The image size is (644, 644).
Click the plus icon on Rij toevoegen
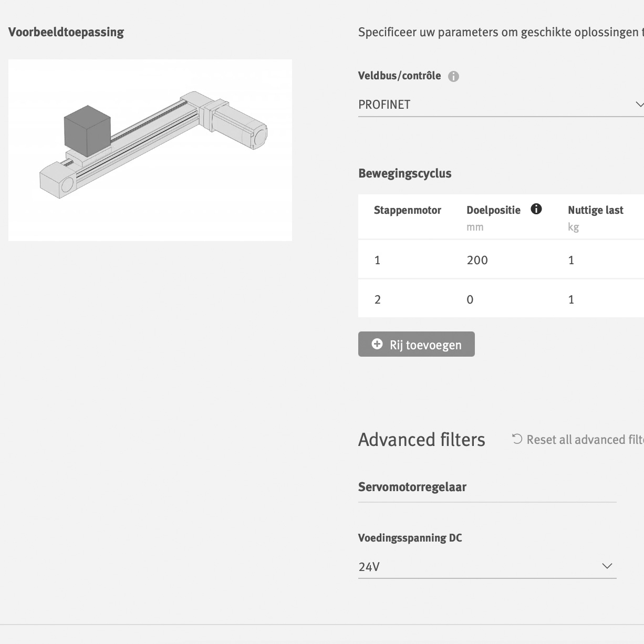(377, 344)
